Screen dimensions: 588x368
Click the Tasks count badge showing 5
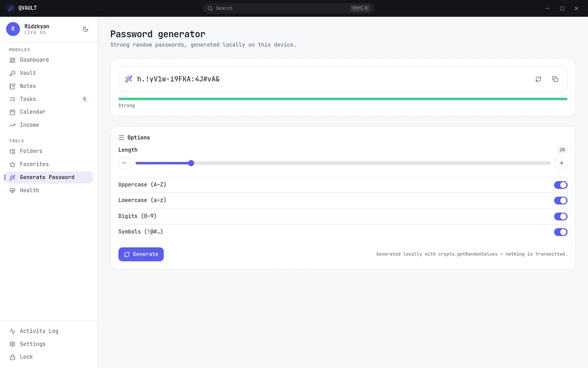(x=84, y=99)
